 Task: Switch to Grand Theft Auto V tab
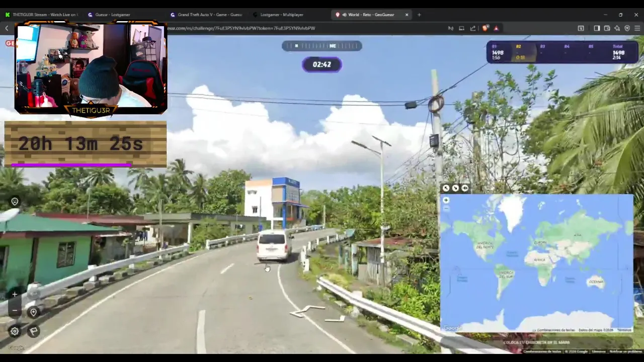206,15
